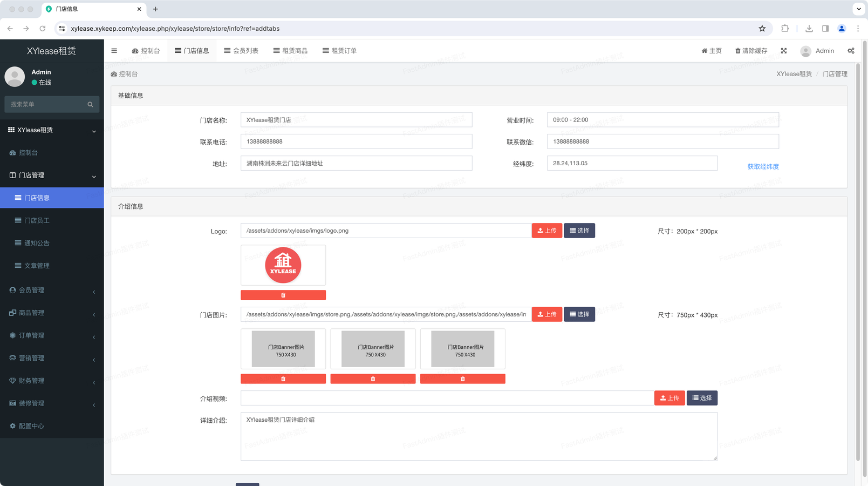The height and width of the screenshot is (486, 868).
Task: Expand the 会员管理 sidebar menu
Action: [52, 291]
